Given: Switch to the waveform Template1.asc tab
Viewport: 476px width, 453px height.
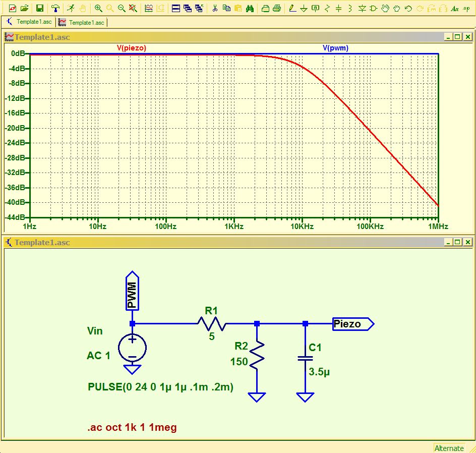Looking at the screenshot, I should (81, 22).
